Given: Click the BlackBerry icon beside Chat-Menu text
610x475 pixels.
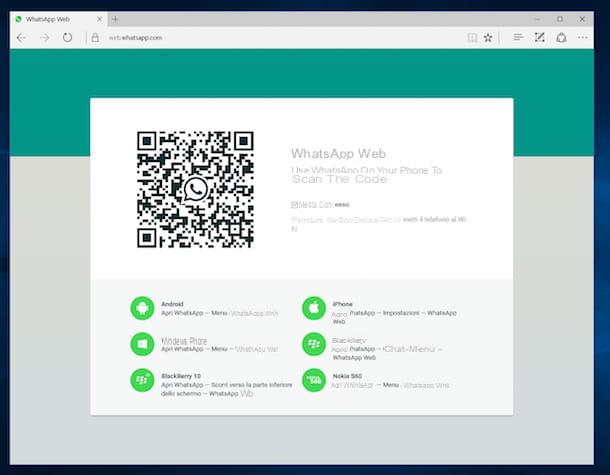Looking at the screenshot, I should tap(314, 344).
